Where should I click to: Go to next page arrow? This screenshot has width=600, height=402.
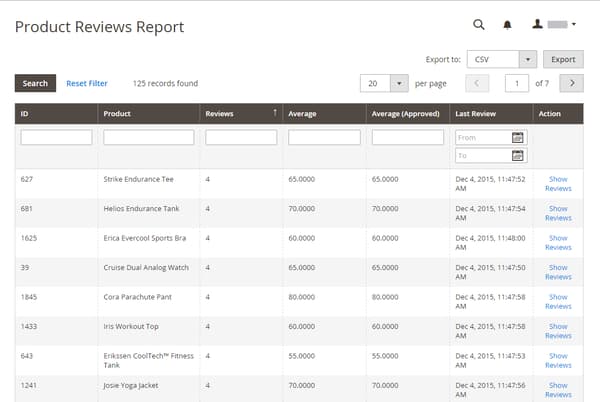pos(571,84)
